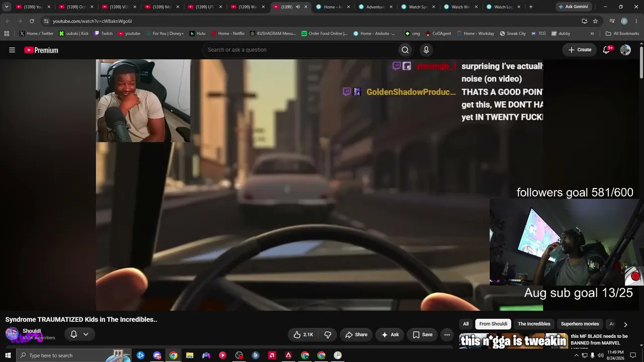Go to YouTube Premium home logo
644x362 pixels.
(x=41, y=50)
